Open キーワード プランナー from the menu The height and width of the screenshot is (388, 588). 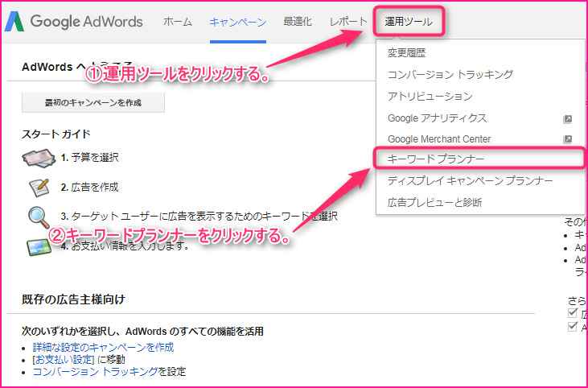(436, 159)
